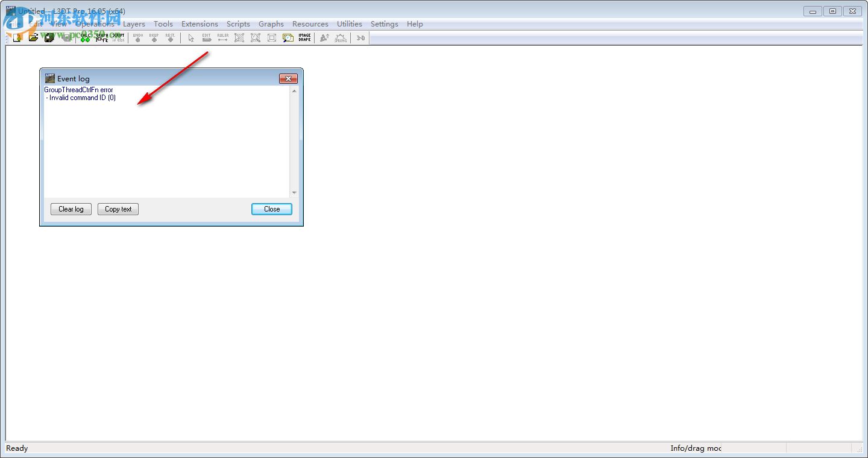This screenshot has height=458, width=868.
Task: Click the "Invalid command ID (0)" log line
Action: [81, 98]
